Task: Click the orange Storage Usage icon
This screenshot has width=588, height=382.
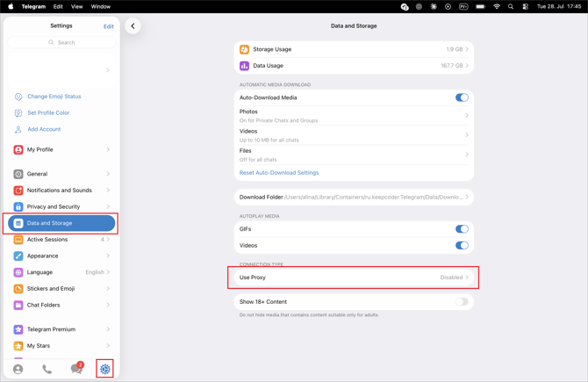Action: pyautogui.click(x=244, y=49)
